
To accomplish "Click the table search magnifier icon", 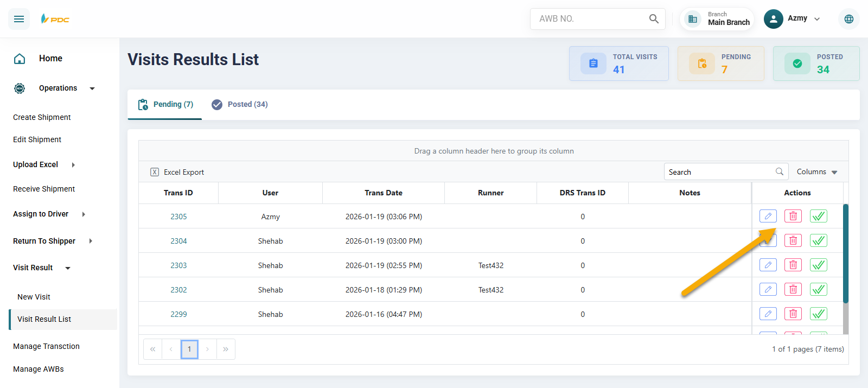I will click(780, 171).
